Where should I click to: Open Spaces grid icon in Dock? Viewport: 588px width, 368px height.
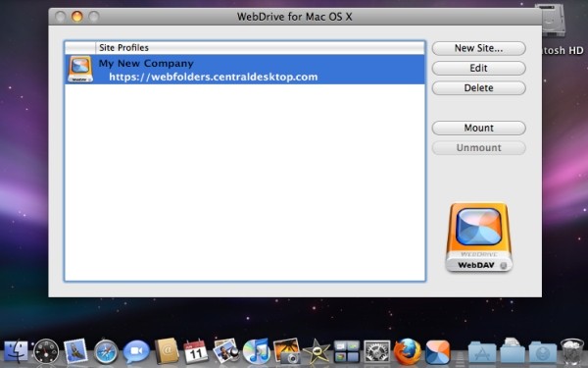[347, 351]
